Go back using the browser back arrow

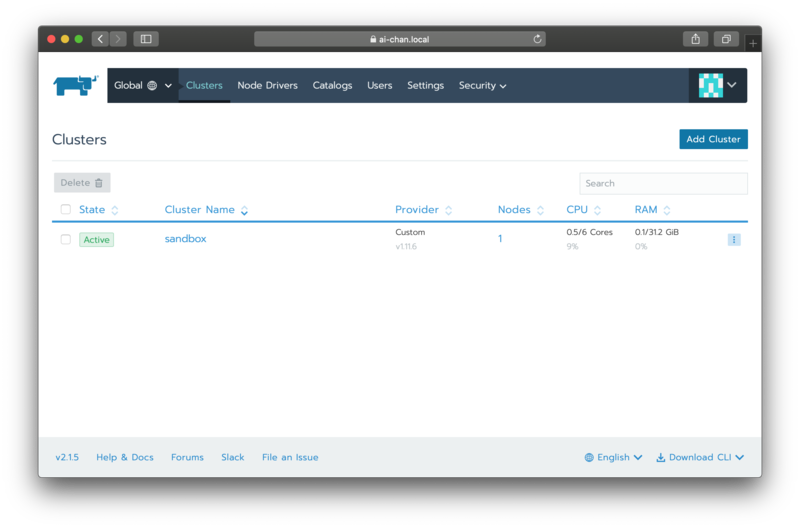click(100, 39)
